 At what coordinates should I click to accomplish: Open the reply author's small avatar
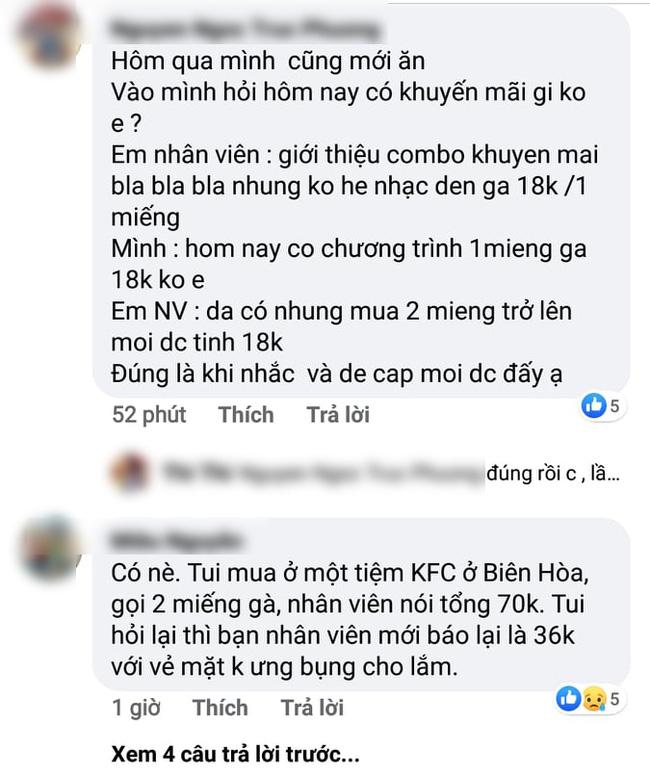pos(129,472)
